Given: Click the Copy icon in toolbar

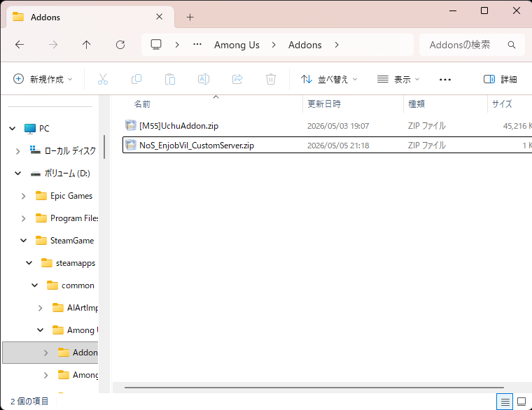Looking at the screenshot, I should coord(136,79).
